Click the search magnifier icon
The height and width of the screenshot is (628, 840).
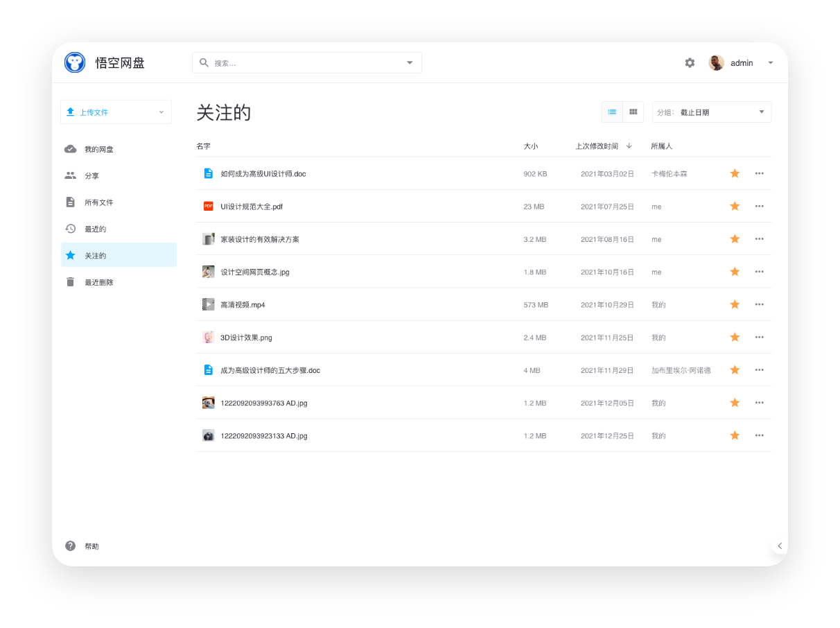[x=204, y=62]
